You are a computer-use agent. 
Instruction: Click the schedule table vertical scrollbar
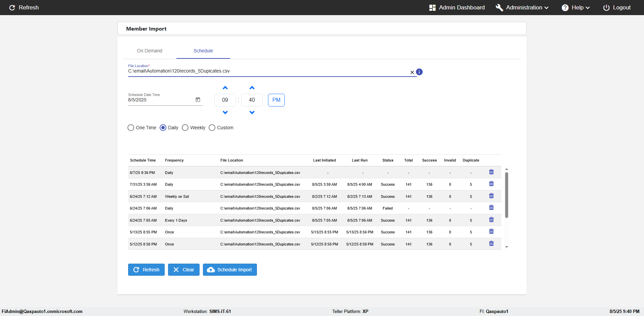pos(506,195)
